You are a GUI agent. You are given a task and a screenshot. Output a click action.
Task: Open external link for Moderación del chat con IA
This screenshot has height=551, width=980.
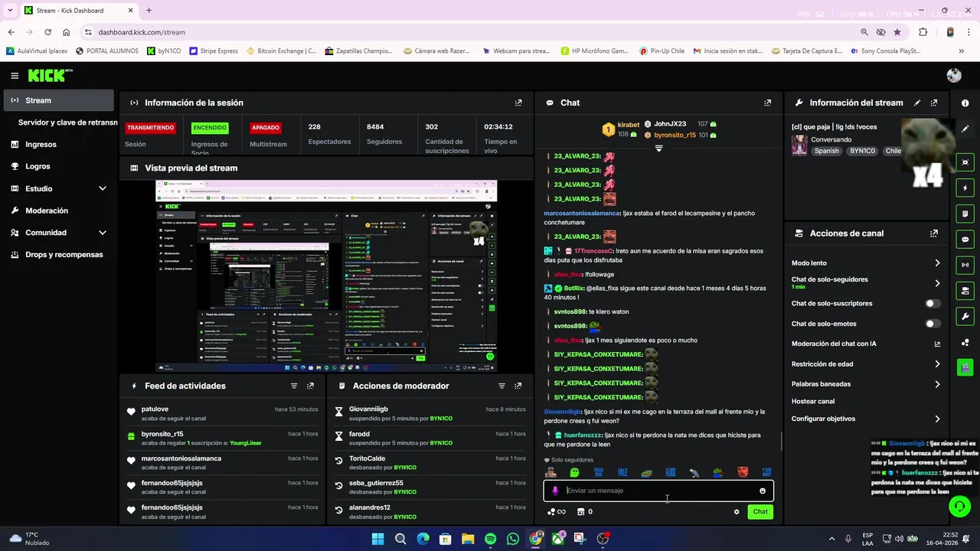937,344
